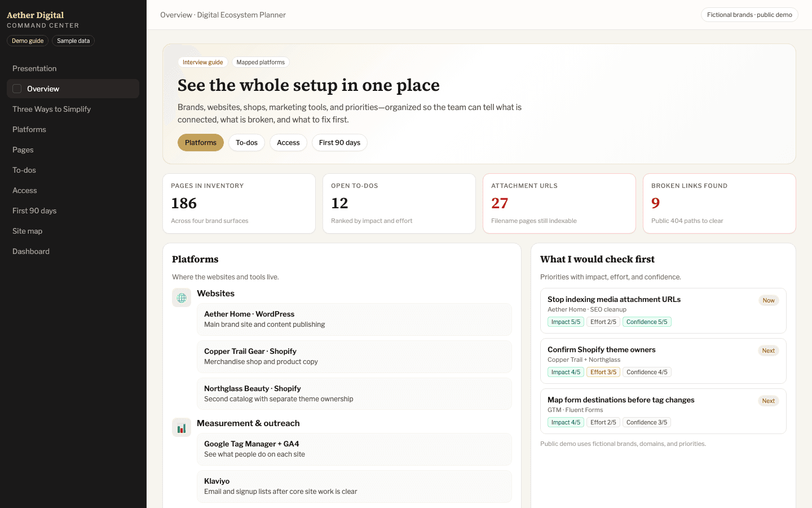
Task: Click the Demo guide pill
Action: (28, 41)
